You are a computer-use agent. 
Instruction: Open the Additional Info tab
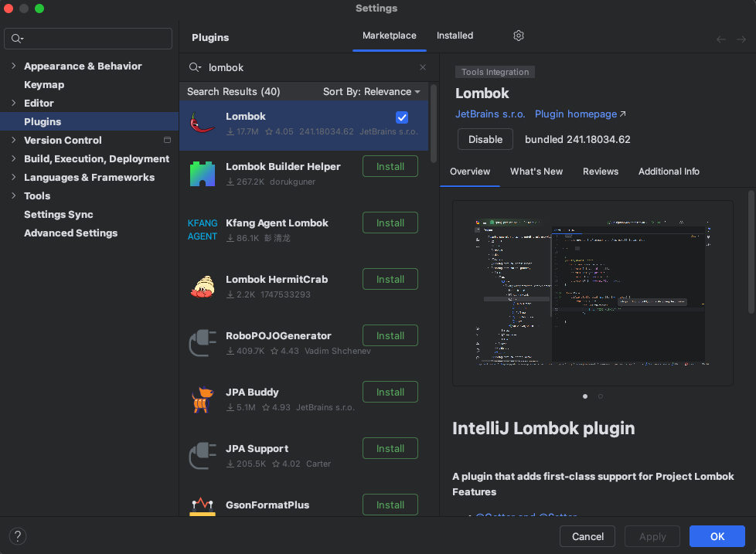click(669, 172)
